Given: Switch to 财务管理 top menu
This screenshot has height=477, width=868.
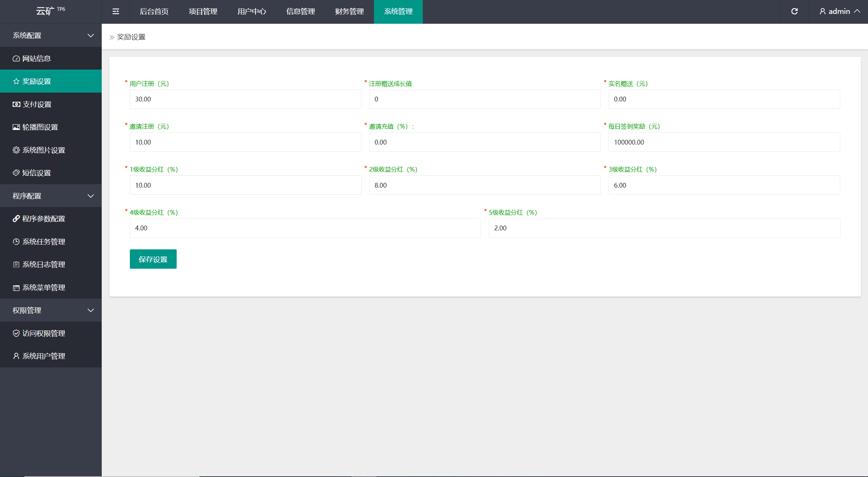Looking at the screenshot, I should coord(349,12).
